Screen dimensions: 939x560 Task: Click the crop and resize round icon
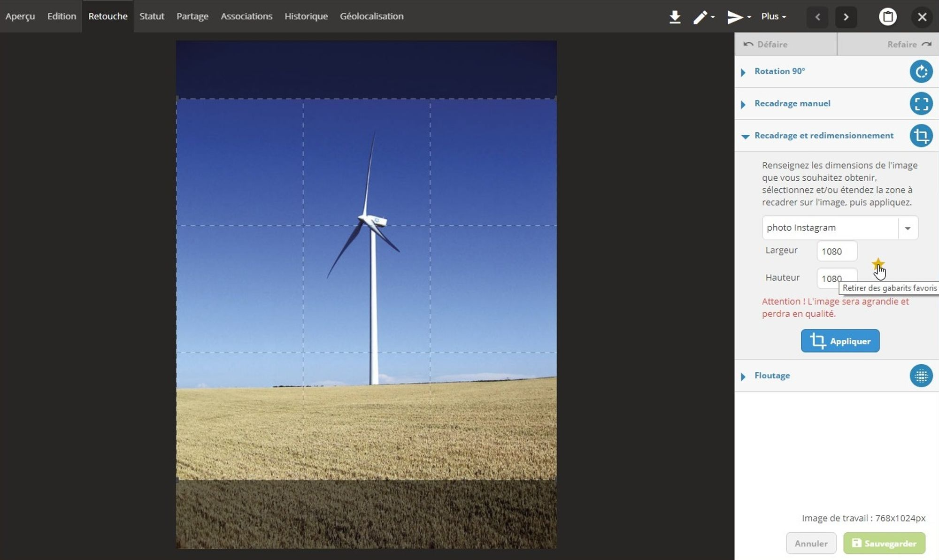click(x=921, y=136)
